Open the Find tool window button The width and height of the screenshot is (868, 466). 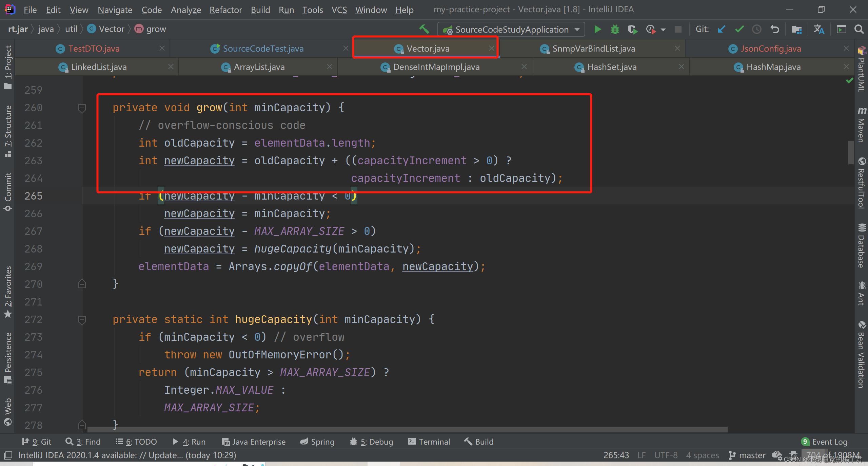[x=83, y=442]
